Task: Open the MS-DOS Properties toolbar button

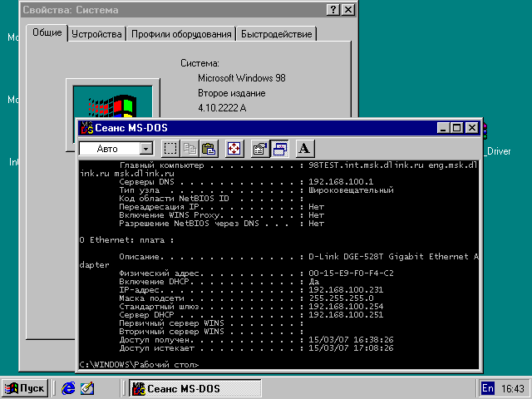Action: (x=260, y=149)
